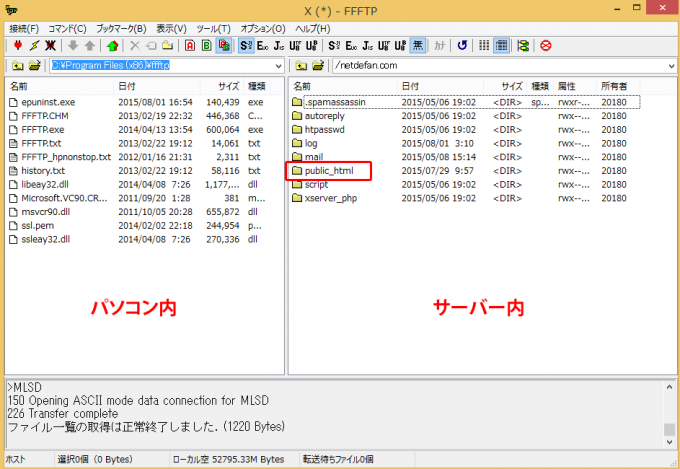
Task: Expand the local path dropdown arrow
Action: tap(278, 66)
